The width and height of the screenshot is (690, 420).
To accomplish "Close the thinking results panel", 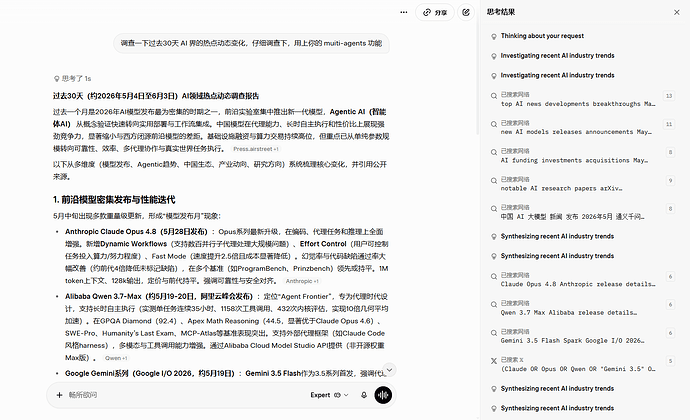I will point(676,12).
